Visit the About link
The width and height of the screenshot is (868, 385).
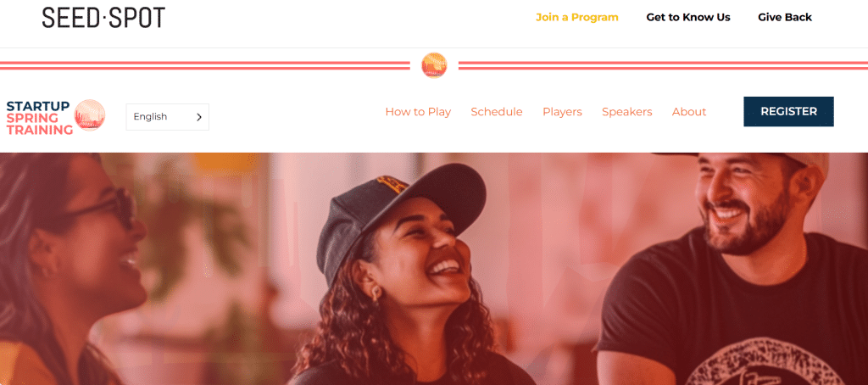point(689,112)
